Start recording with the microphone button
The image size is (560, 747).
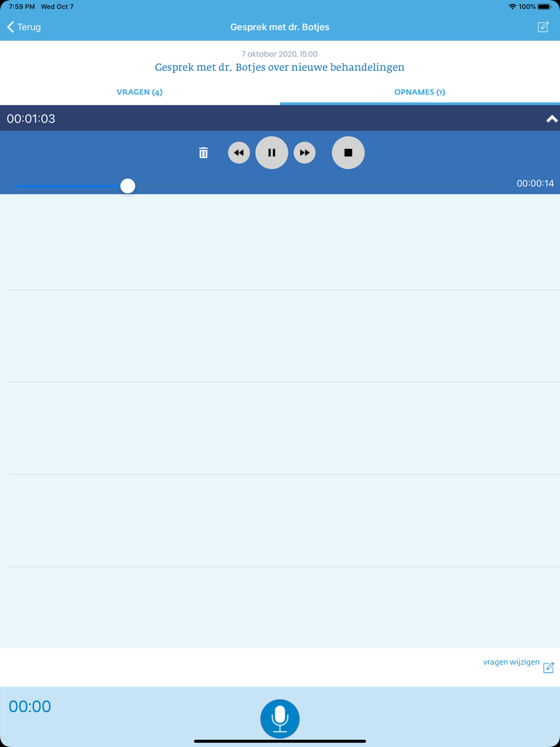[280, 718]
